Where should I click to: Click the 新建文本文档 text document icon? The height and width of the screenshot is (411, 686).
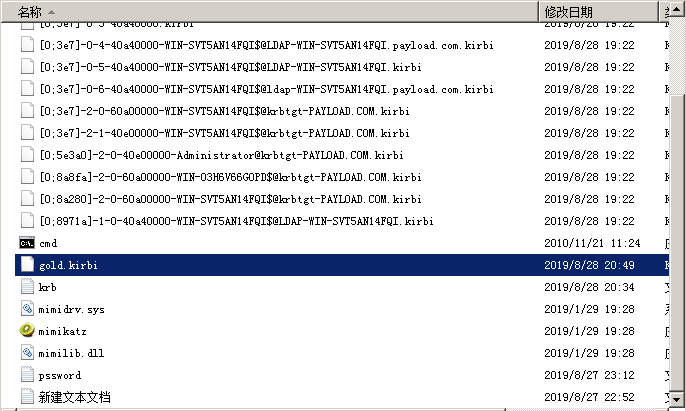pyautogui.click(x=27, y=397)
